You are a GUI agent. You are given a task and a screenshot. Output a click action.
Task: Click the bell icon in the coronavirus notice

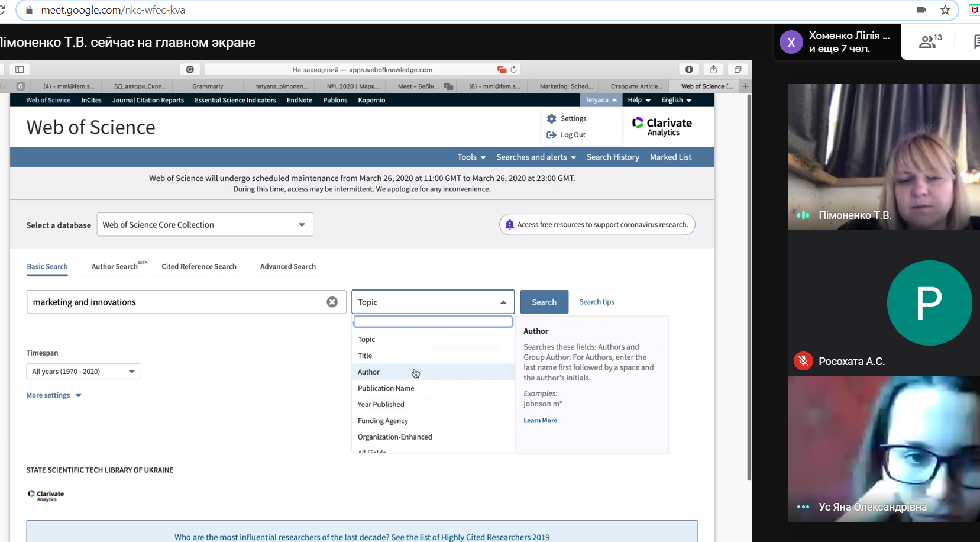509,224
